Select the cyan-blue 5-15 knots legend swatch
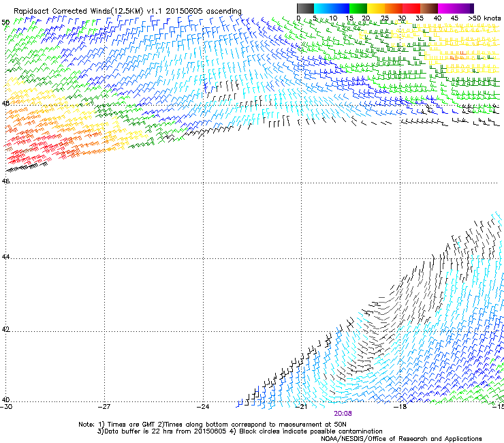The image size is (504, 443). [332, 8]
